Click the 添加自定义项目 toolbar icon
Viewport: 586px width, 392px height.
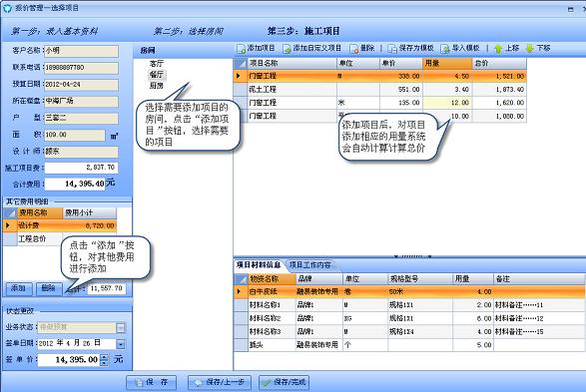(x=287, y=49)
